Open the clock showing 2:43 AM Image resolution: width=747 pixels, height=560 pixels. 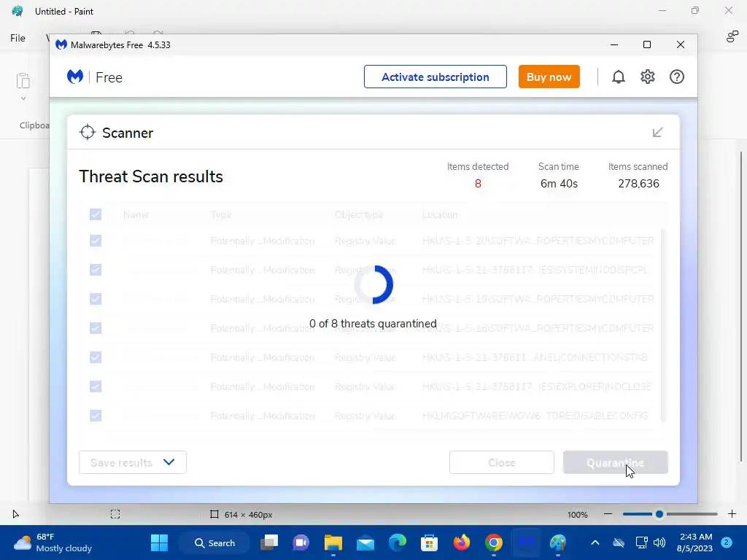694,542
